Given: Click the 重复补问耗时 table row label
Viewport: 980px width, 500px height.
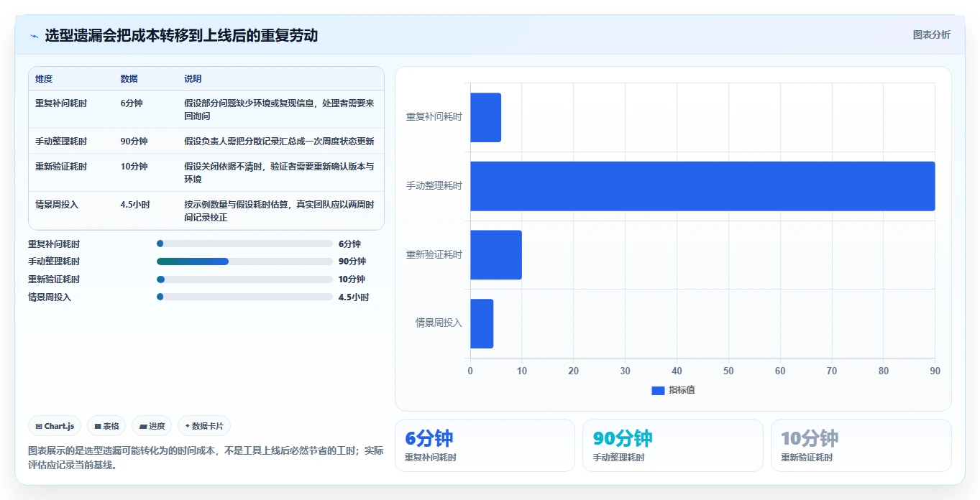Looking at the screenshot, I should tap(61, 103).
